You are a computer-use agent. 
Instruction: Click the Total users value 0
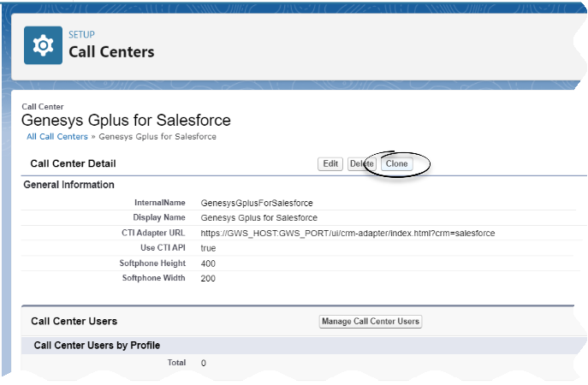[x=203, y=364]
